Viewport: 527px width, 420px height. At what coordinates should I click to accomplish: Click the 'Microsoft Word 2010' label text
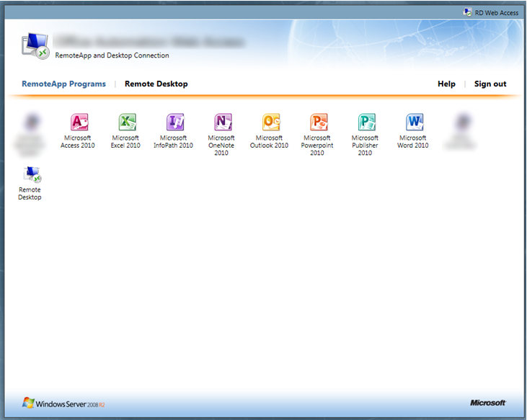(412, 142)
